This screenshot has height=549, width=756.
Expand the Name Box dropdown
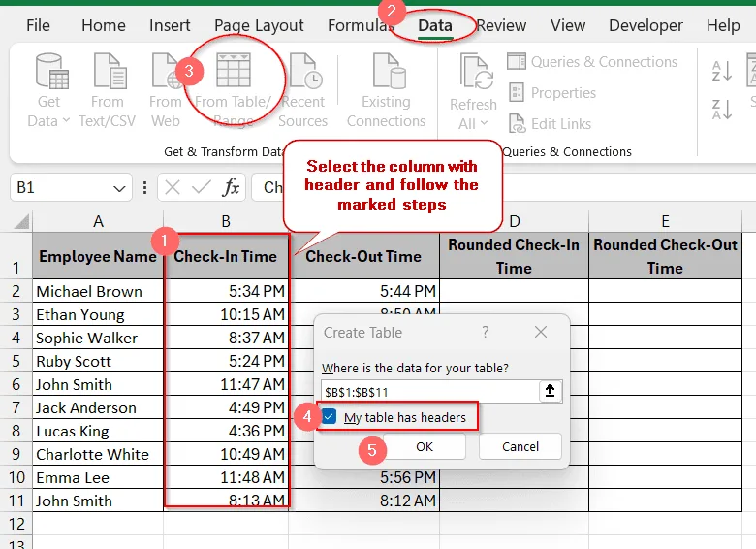coord(119,188)
